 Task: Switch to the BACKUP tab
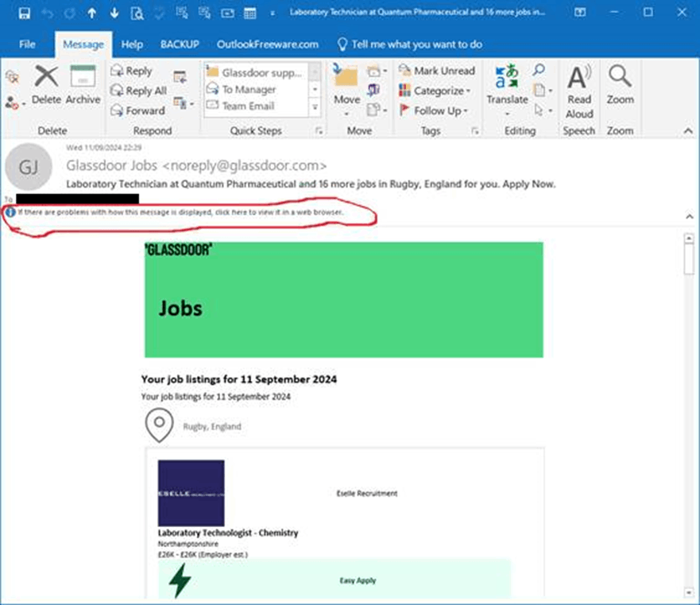point(180,45)
